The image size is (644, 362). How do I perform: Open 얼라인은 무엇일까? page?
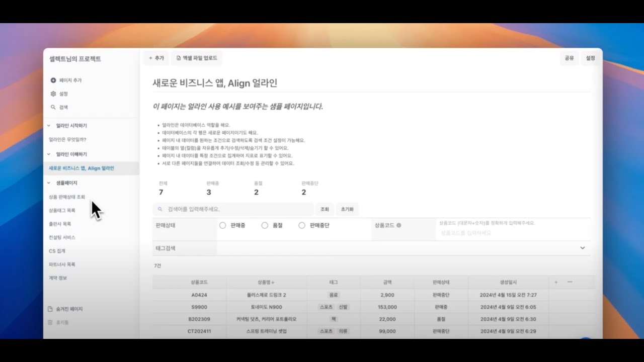pyautogui.click(x=67, y=140)
